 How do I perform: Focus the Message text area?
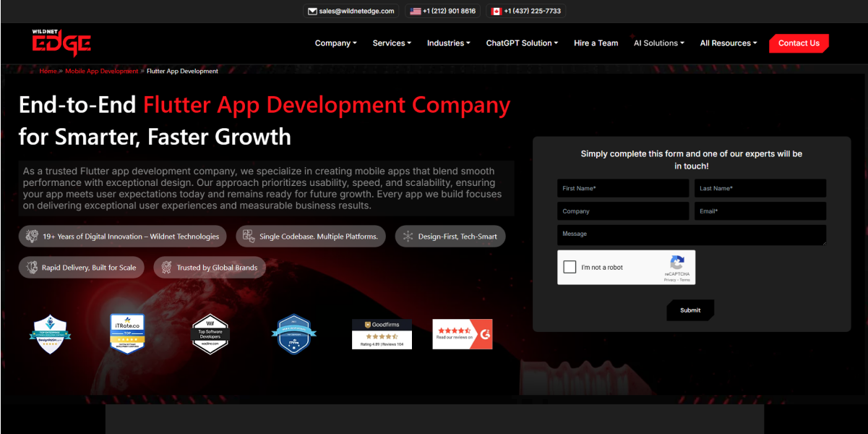click(691, 235)
